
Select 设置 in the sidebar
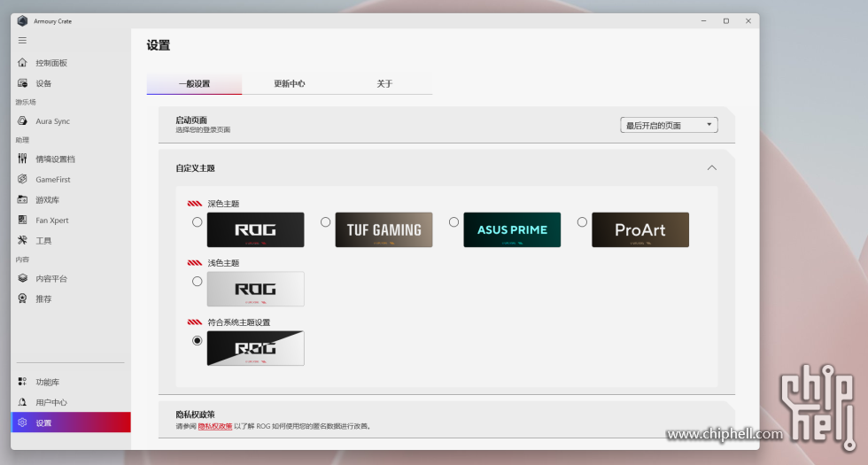point(71,422)
